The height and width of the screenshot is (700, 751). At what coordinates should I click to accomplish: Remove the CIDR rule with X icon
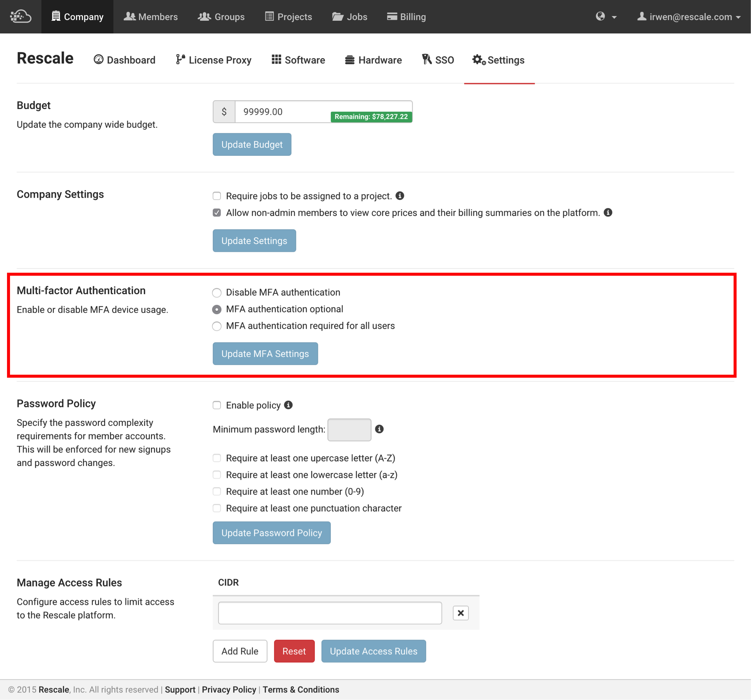[461, 613]
